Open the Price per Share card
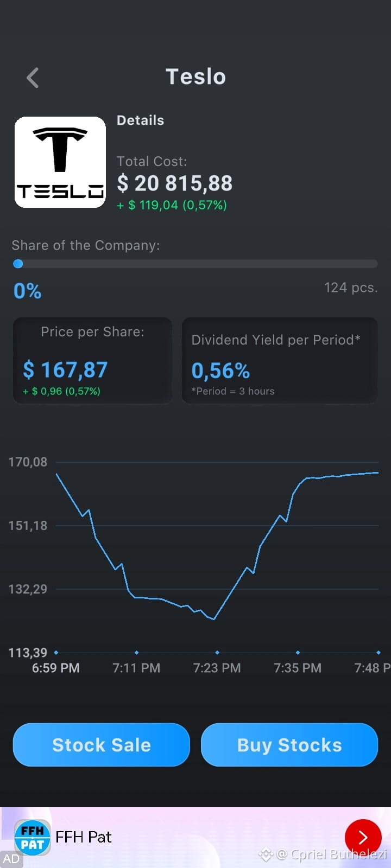391x868 pixels. (x=92, y=361)
